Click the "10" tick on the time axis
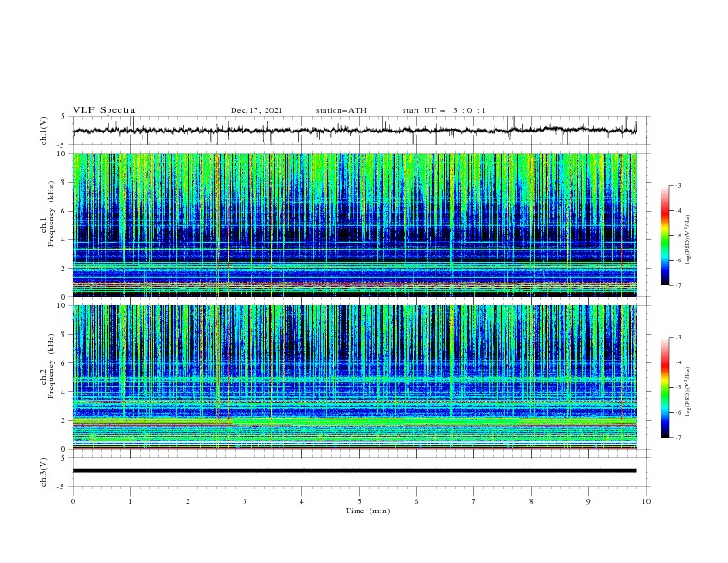 (x=646, y=501)
